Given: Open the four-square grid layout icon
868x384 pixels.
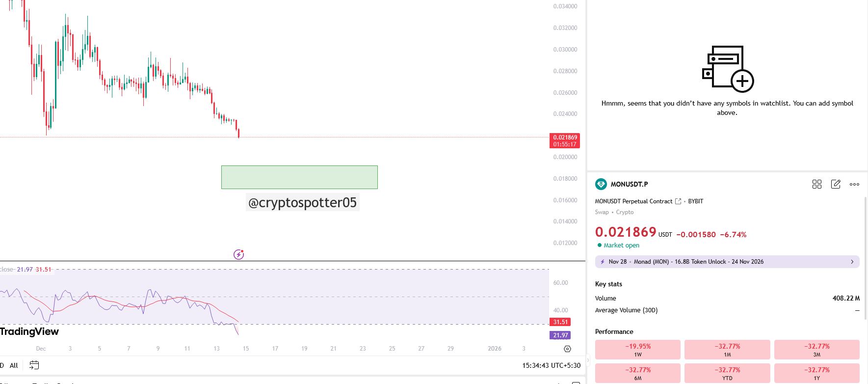Looking at the screenshot, I should tap(817, 184).
